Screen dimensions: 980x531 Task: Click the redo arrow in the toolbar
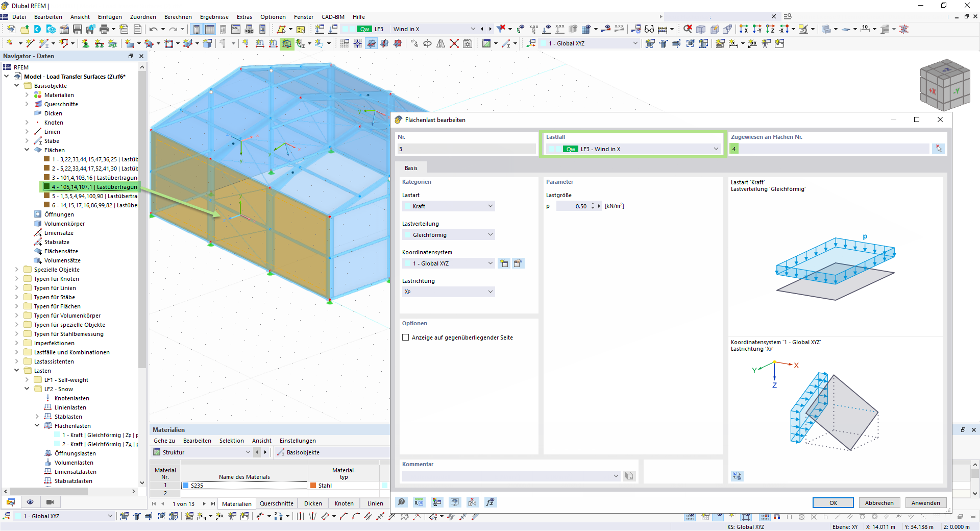click(173, 29)
